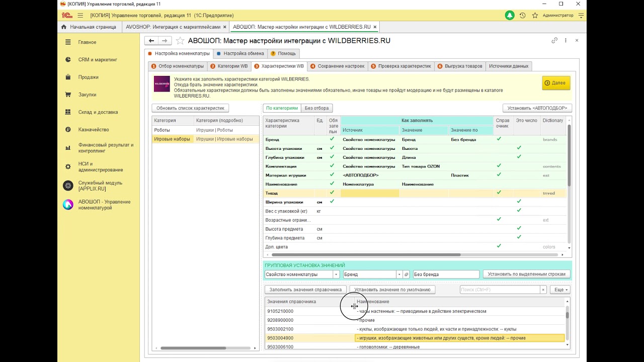The width and height of the screenshot is (644, 362).
Task: Select the 9503002100 dictionary value row
Action: pos(415,329)
